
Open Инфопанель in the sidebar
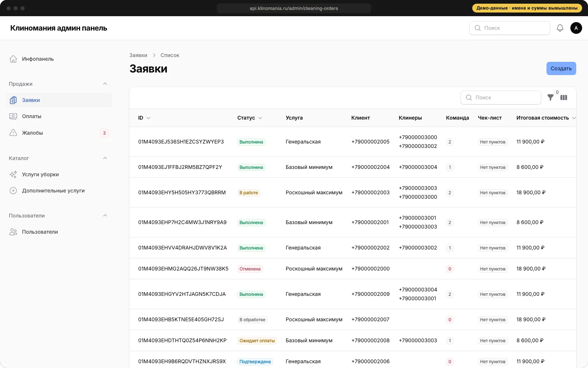(59, 59)
